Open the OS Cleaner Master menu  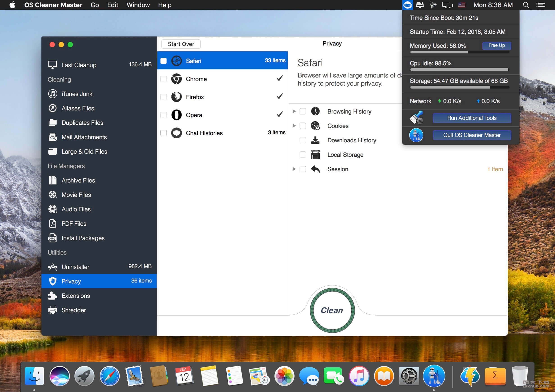(53, 5)
